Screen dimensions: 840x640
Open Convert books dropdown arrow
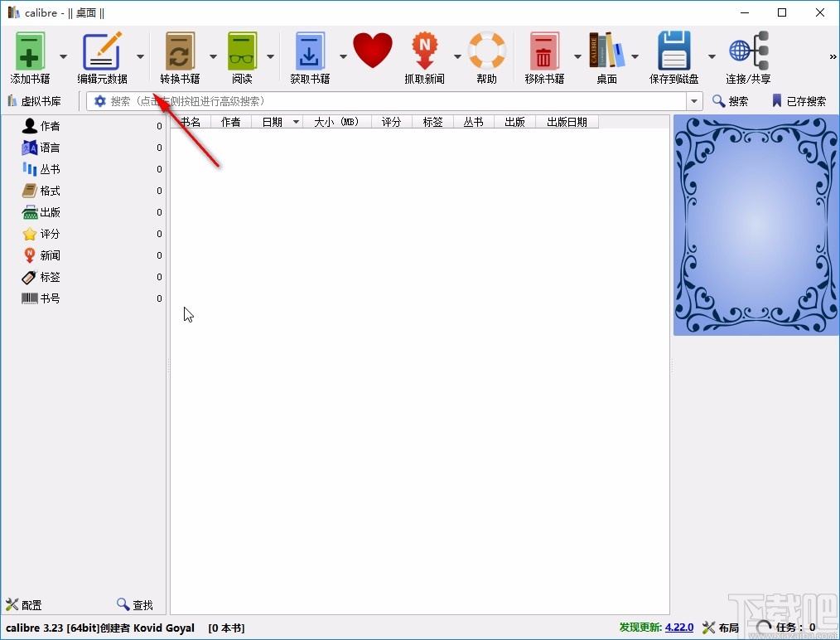[213, 56]
